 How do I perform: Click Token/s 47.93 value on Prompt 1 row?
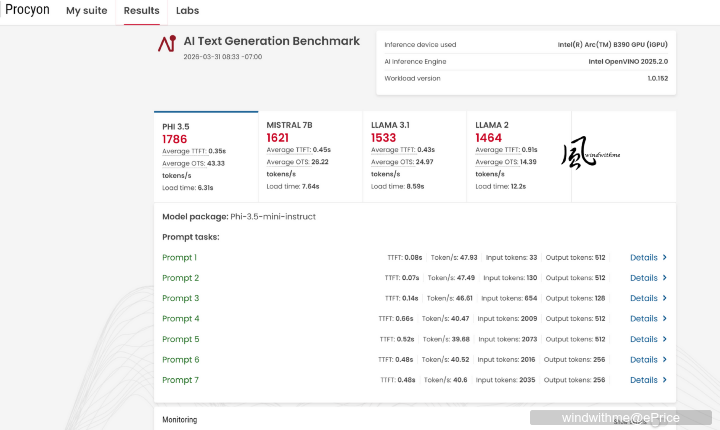click(454, 258)
